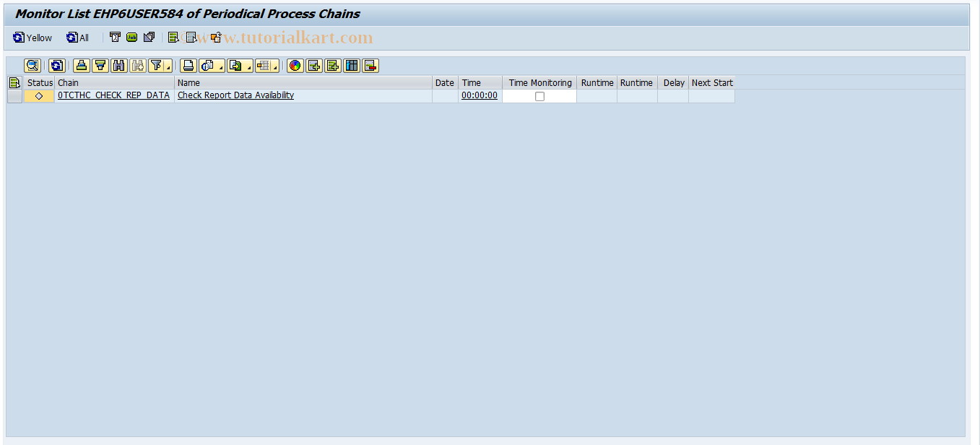Screen dimensions: 980x445
Task: Open the filter dropdown arrow
Action: [167, 67]
